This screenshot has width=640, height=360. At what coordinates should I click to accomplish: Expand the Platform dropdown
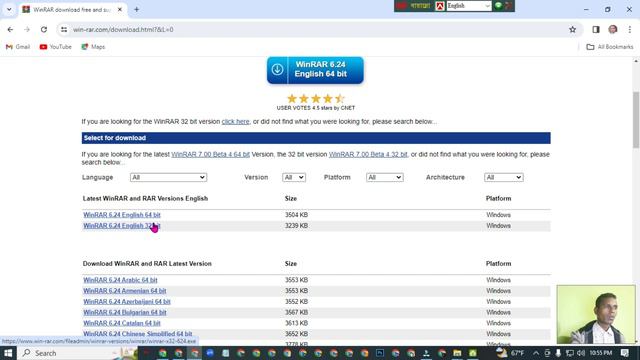point(384,178)
